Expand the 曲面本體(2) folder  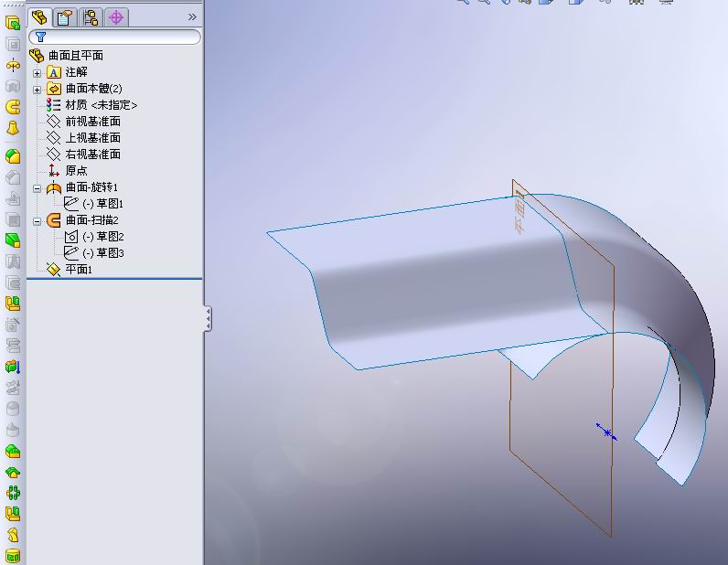click(37, 90)
